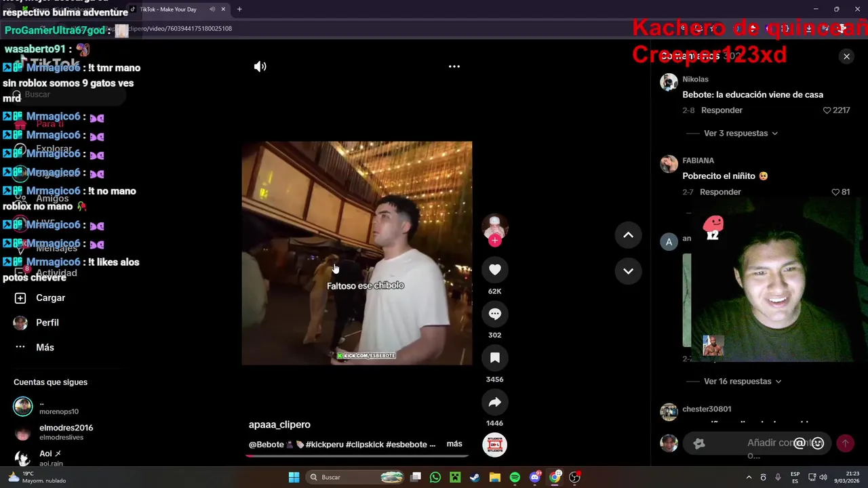Open the @Bebote mention
Screen dimensions: 868x488
click(267, 445)
